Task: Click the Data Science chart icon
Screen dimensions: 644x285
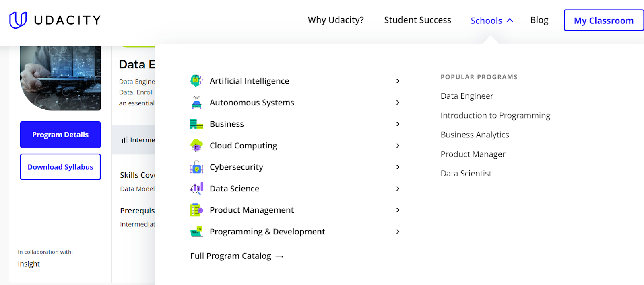Action: click(196, 189)
